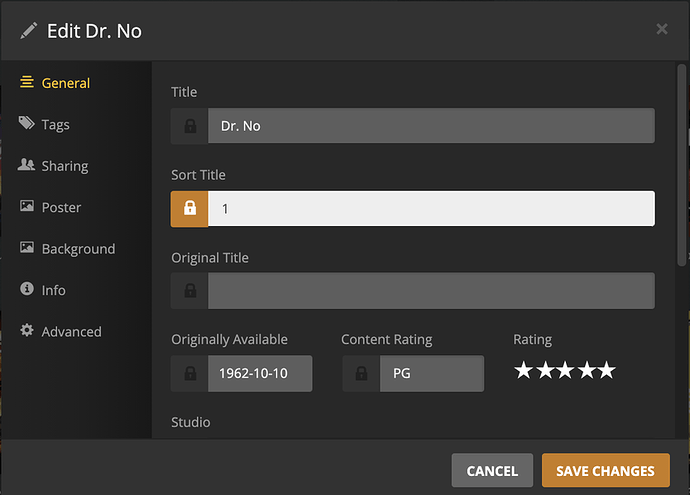
Task: Click the Rating label text
Action: pos(532,339)
